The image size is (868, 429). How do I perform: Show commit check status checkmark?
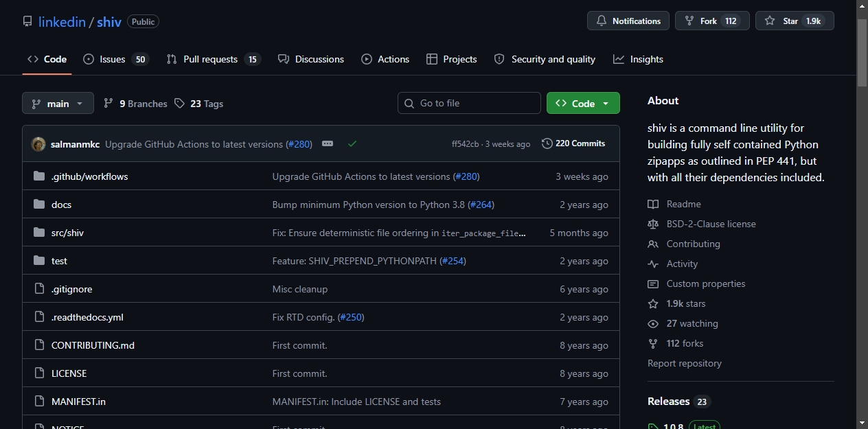[x=352, y=143]
